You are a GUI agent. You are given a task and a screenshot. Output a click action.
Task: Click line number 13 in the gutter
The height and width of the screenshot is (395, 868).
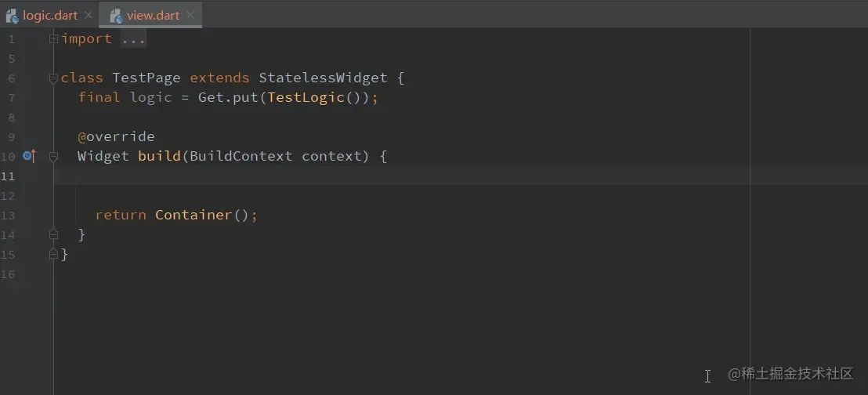click(x=8, y=215)
